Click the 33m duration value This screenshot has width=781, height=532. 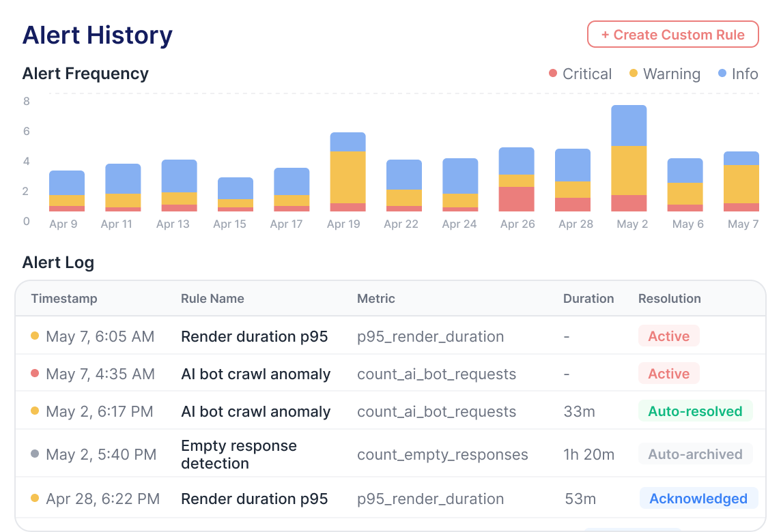tap(580, 411)
